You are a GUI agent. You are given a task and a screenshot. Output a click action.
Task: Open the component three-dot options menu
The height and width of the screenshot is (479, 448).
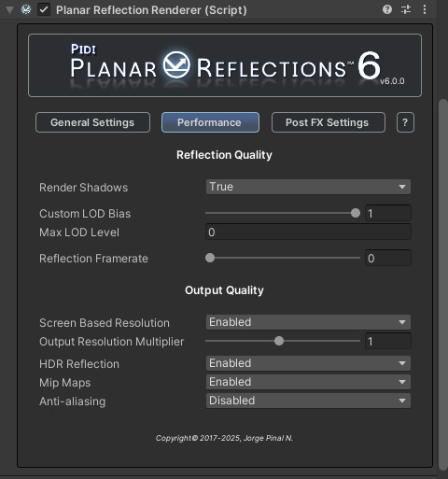pyautogui.click(x=425, y=9)
